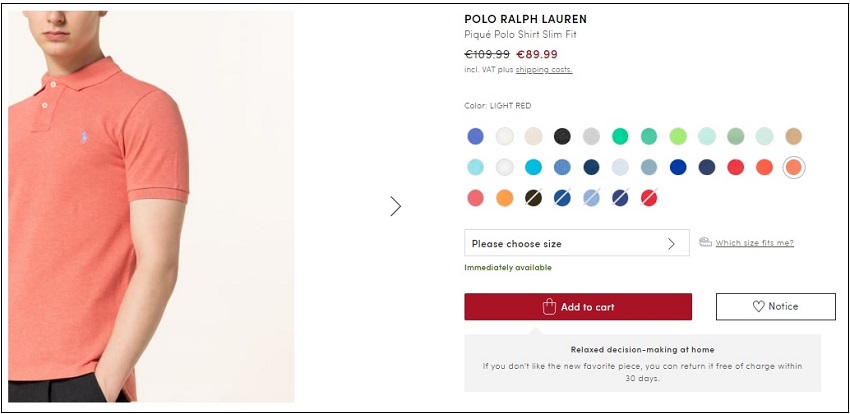The width and height of the screenshot is (850, 414).
Task: Open the 'shipping costs' link
Action: 544,69
